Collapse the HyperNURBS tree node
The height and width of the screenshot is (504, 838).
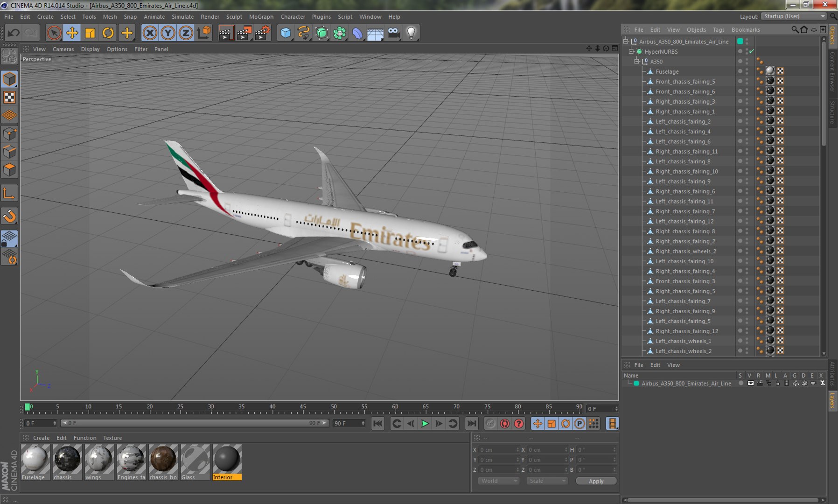[x=631, y=51]
